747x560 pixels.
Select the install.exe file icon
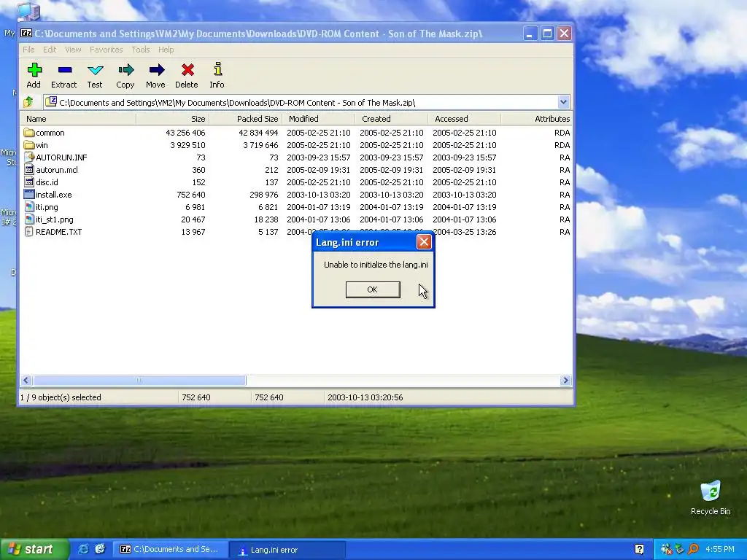(29, 194)
